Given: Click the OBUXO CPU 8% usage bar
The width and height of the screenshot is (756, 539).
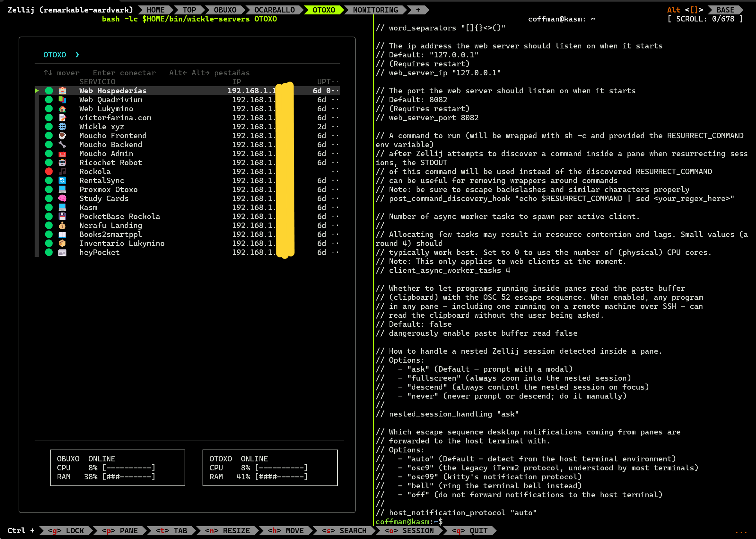Looking at the screenshot, I should pyautogui.click(x=129, y=467).
